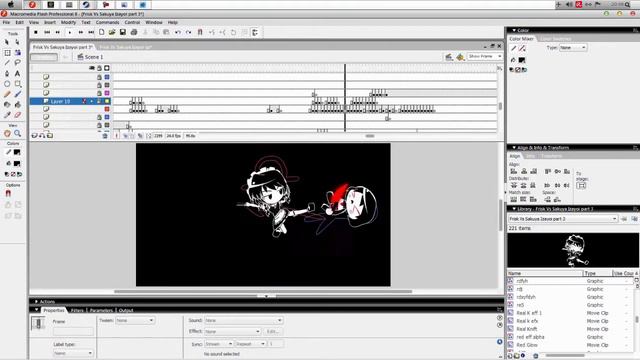Open the Effect dropdown in Properties
640x360 pixels.
coord(233,331)
